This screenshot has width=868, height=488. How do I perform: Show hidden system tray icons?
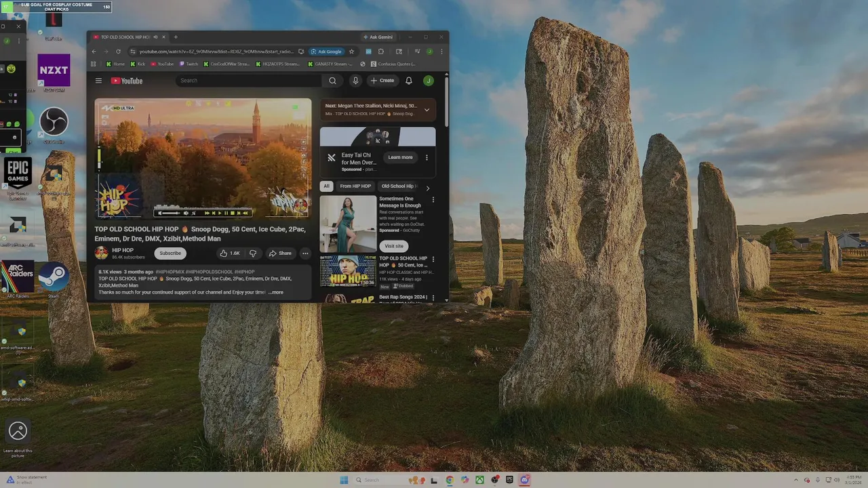point(796,480)
